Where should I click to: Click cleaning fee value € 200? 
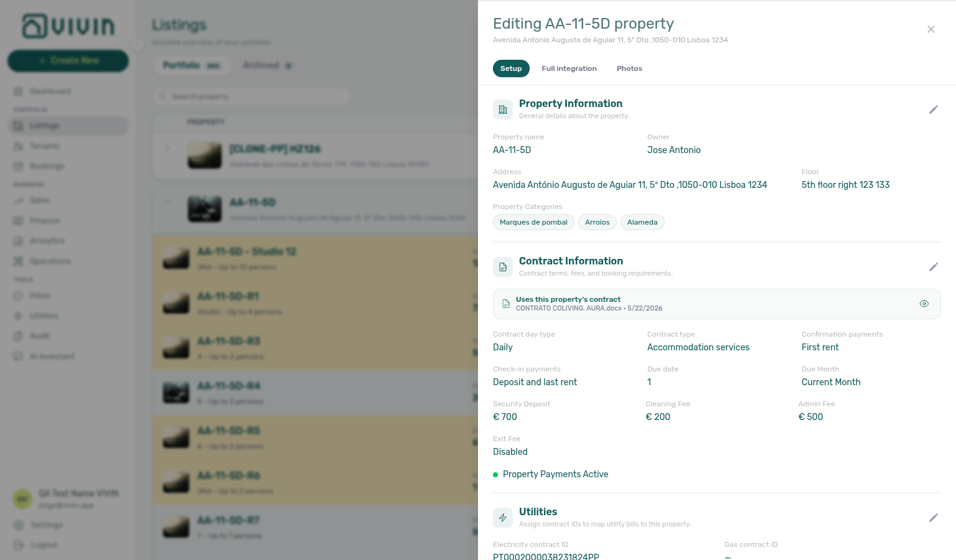tap(658, 417)
